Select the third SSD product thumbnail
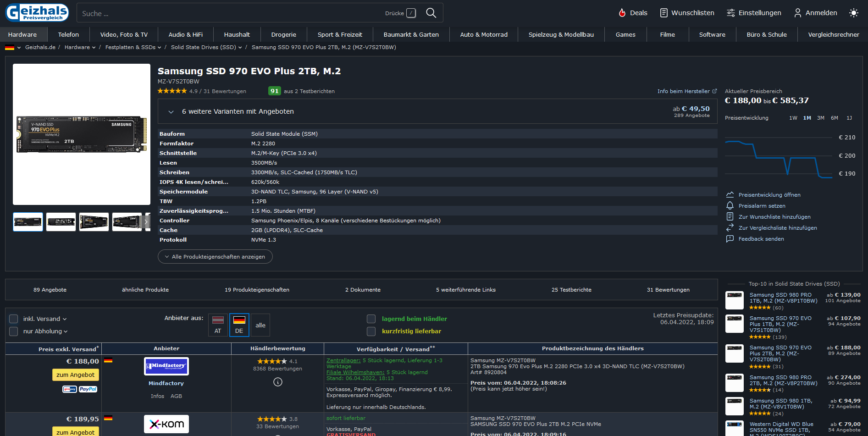This screenshot has height=436, width=868. [94, 222]
